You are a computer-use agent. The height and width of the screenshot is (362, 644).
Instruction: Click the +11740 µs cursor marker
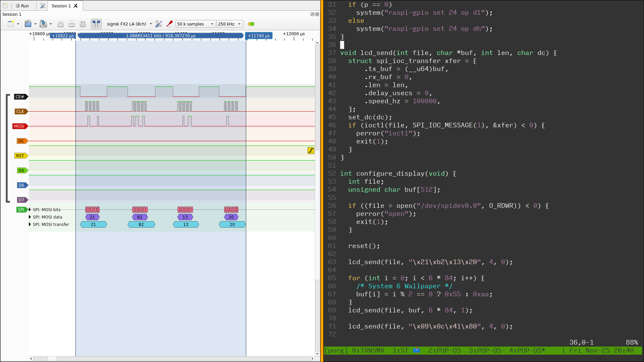click(x=259, y=36)
